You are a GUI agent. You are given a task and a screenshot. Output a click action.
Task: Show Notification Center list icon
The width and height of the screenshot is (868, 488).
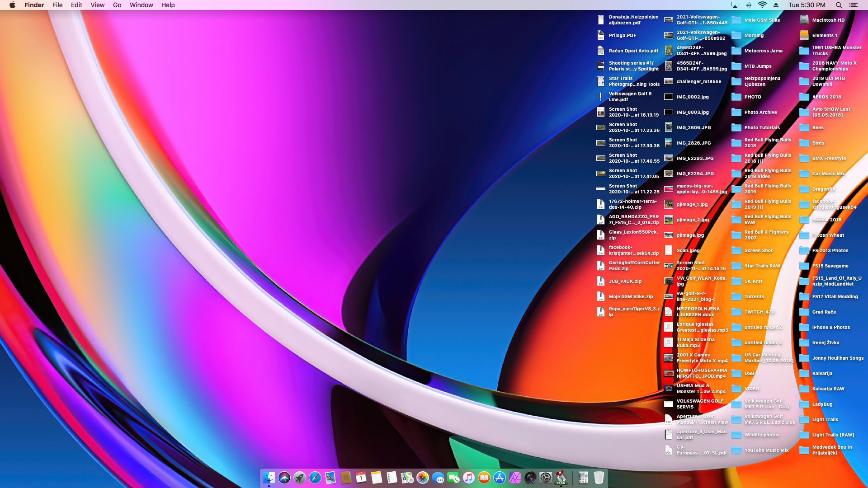pyautogui.click(x=853, y=5)
